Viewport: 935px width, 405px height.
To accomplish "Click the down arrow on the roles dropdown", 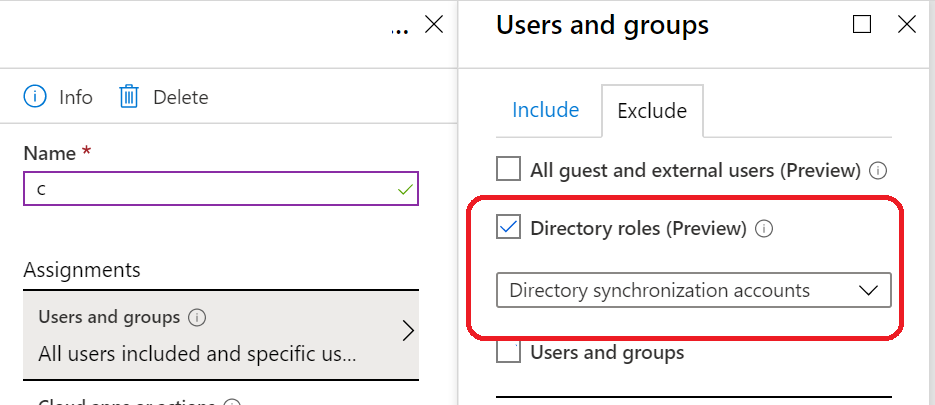I will pos(868,291).
